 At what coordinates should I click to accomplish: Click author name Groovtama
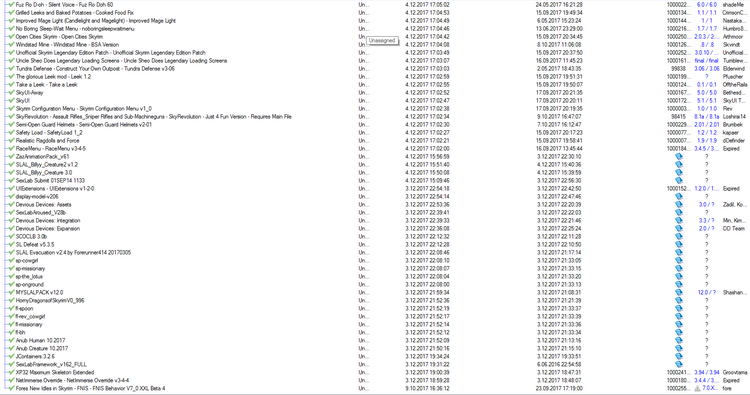[735, 373]
